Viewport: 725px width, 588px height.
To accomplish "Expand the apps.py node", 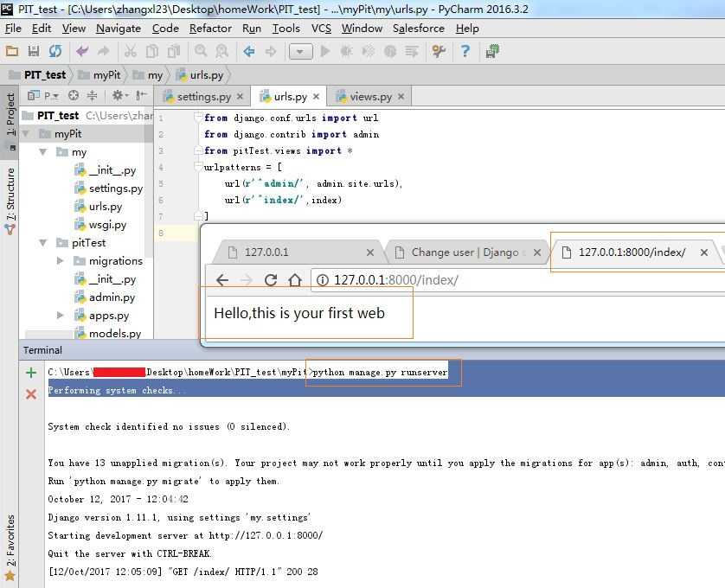I will 60,316.
